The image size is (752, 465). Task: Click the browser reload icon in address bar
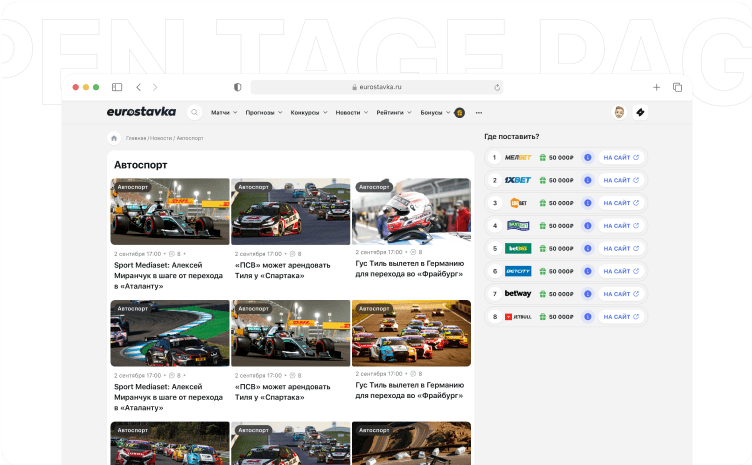coord(497,87)
